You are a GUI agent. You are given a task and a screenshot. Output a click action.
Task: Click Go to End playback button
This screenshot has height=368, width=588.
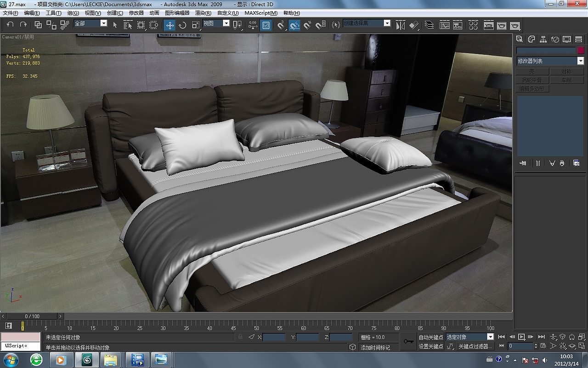542,337
